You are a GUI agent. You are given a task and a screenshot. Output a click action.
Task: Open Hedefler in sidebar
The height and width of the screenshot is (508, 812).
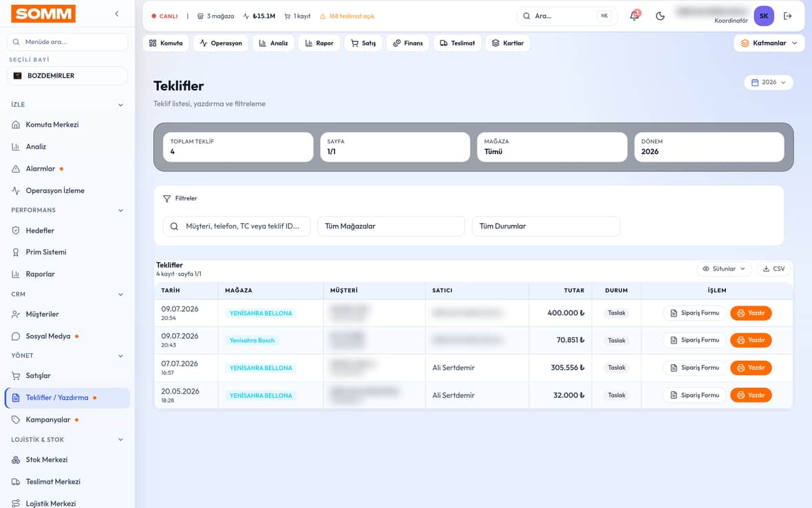click(x=67, y=231)
